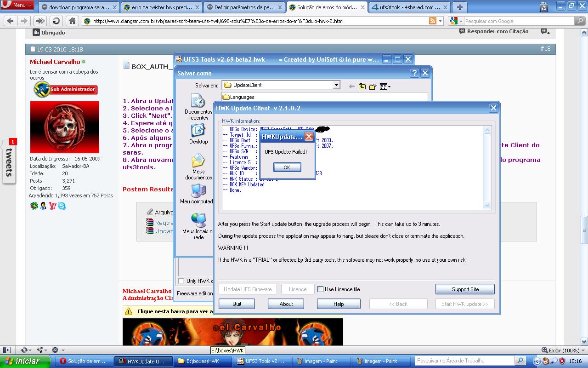Click the RSS feed icon in address bar
The image size is (588, 368).
tap(432, 21)
